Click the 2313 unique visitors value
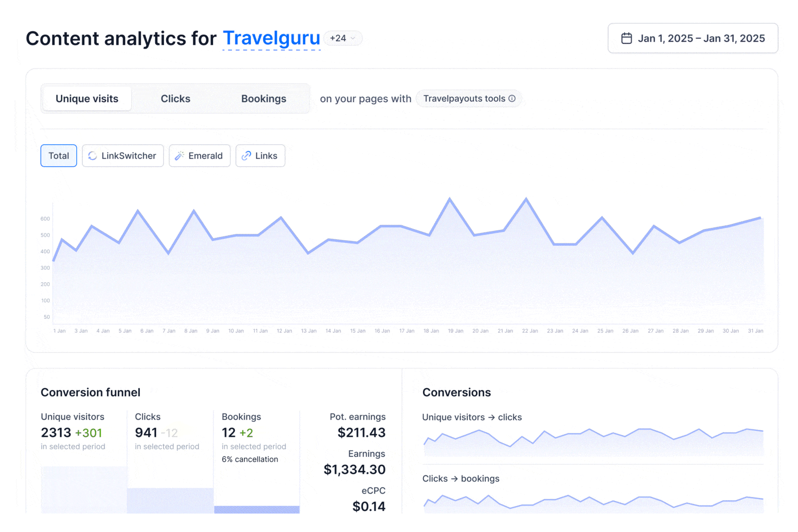This screenshot has height=532, width=798. 56,433
